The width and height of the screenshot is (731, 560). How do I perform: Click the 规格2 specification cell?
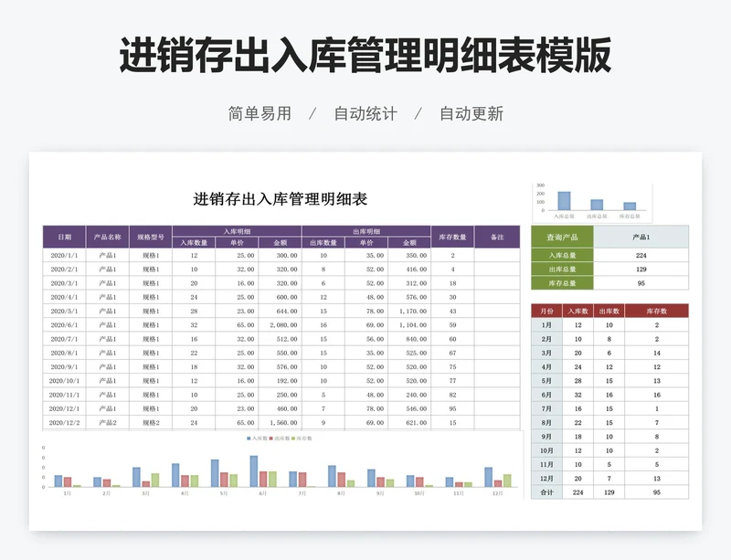pyautogui.click(x=150, y=423)
